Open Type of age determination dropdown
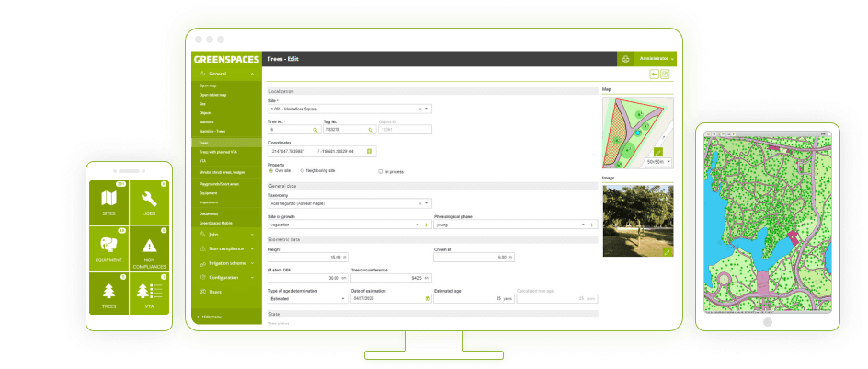Image resolution: width=868 pixels, height=369 pixels. [343, 299]
